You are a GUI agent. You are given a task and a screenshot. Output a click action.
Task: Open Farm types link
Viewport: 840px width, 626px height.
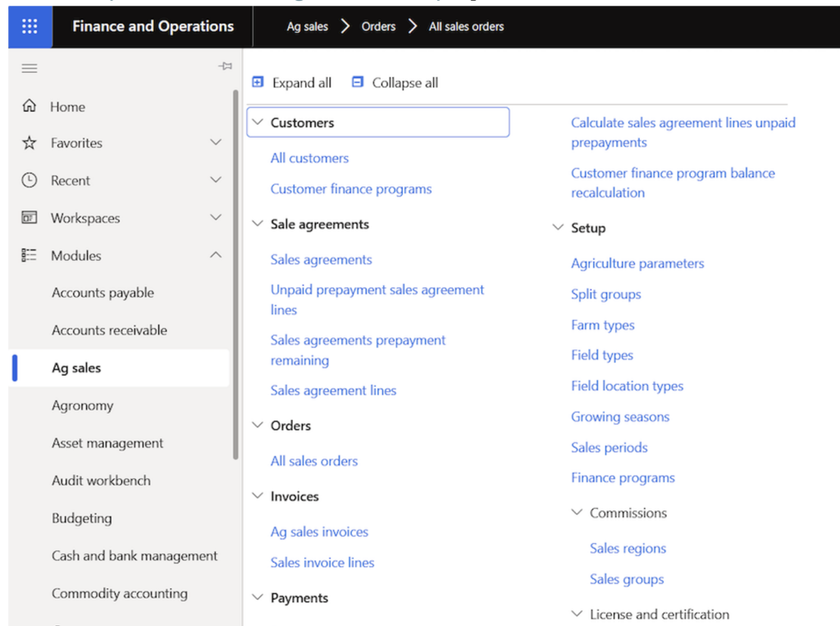[x=603, y=326]
